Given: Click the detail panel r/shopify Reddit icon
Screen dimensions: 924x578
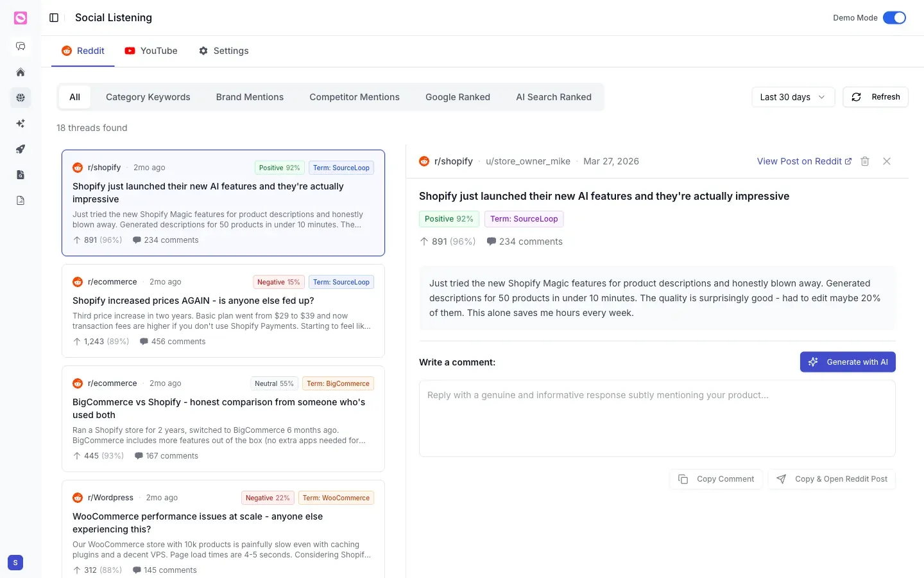Looking at the screenshot, I should point(424,161).
